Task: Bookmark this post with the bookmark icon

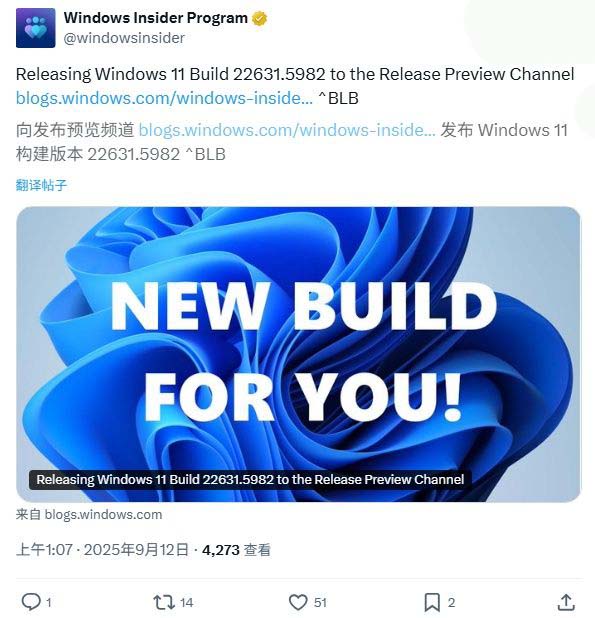Action: (432, 602)
